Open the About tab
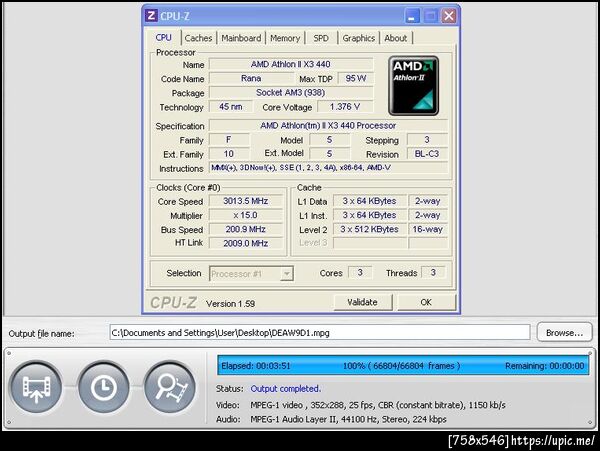This screenshot has height=451, width=600. click(396, 38)
